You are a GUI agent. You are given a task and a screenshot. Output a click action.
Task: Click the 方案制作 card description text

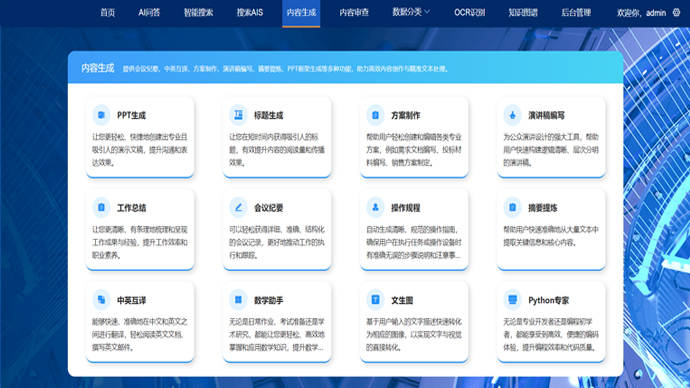coord(414,150)
